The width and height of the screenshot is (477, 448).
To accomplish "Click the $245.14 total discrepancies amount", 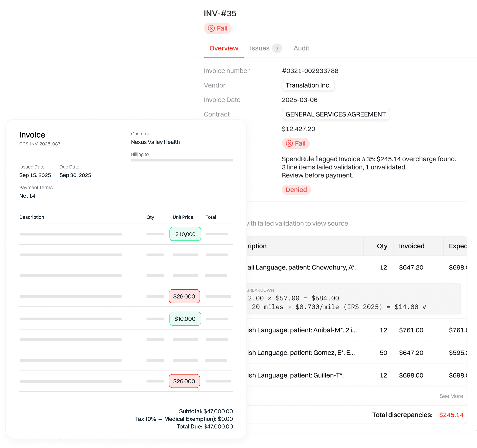I will point(451,415).
